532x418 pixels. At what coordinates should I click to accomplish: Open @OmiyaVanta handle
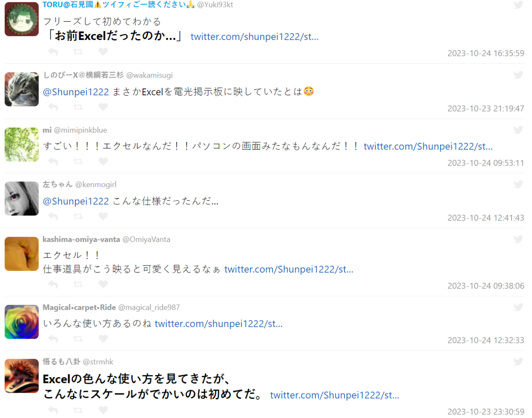(x=146, y=239)
